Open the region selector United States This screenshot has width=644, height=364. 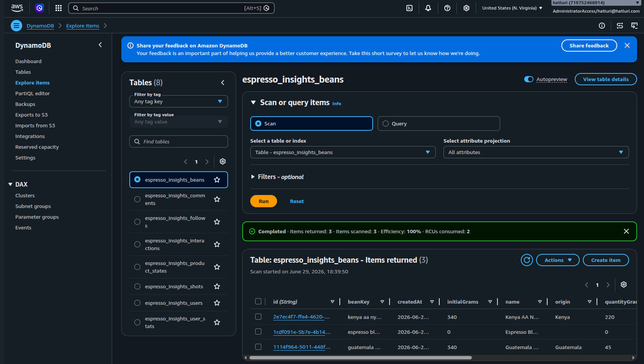(512, 8)
